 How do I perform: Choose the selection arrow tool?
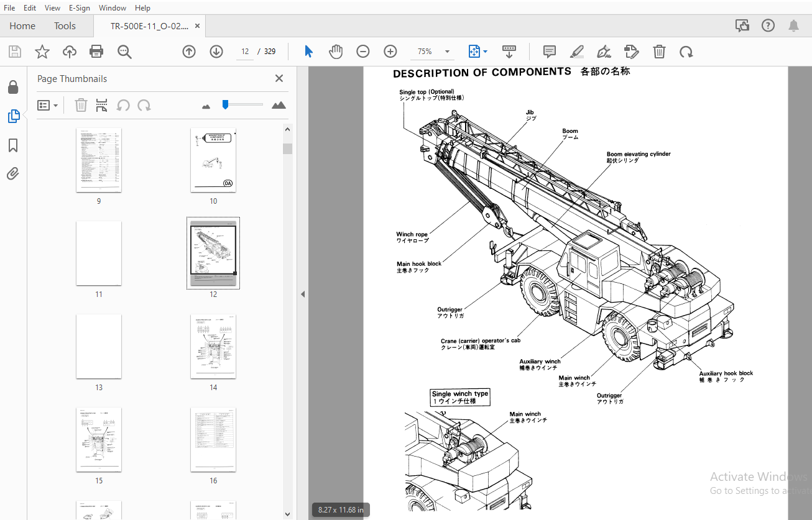308,52
